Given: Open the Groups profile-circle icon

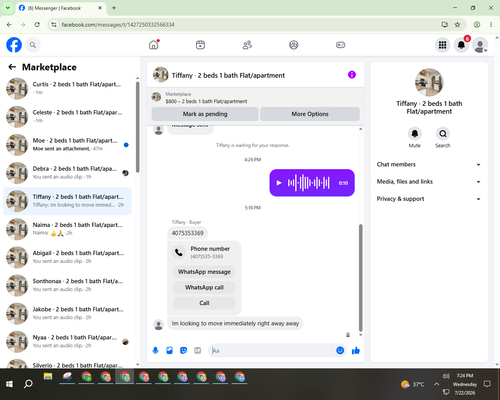Looking at the screenshot, I should pos(294,45).
